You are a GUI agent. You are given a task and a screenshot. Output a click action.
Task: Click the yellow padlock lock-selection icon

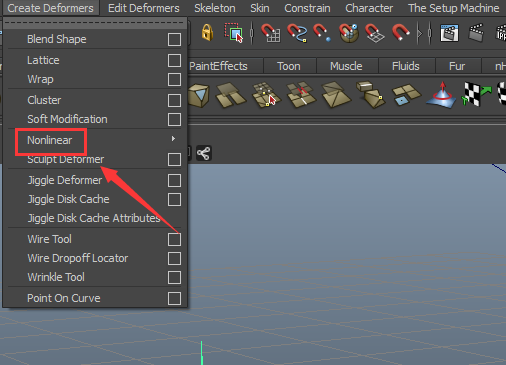coord(207,33)
